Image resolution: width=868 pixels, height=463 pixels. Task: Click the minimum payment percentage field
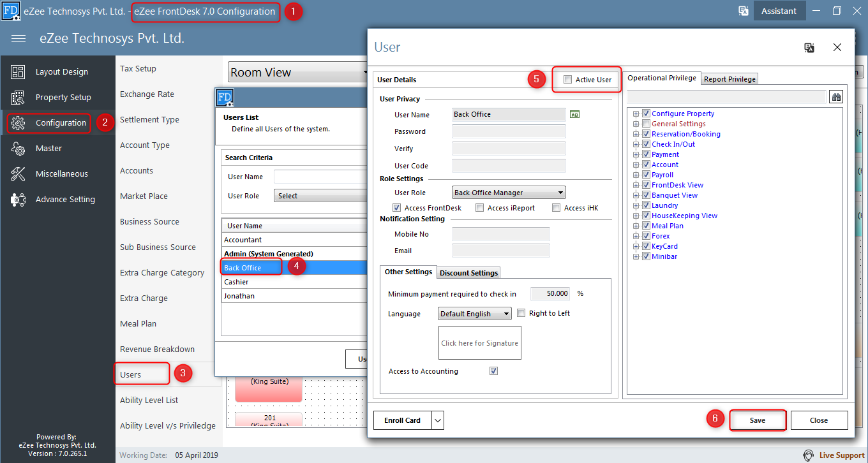coord(550,293)
